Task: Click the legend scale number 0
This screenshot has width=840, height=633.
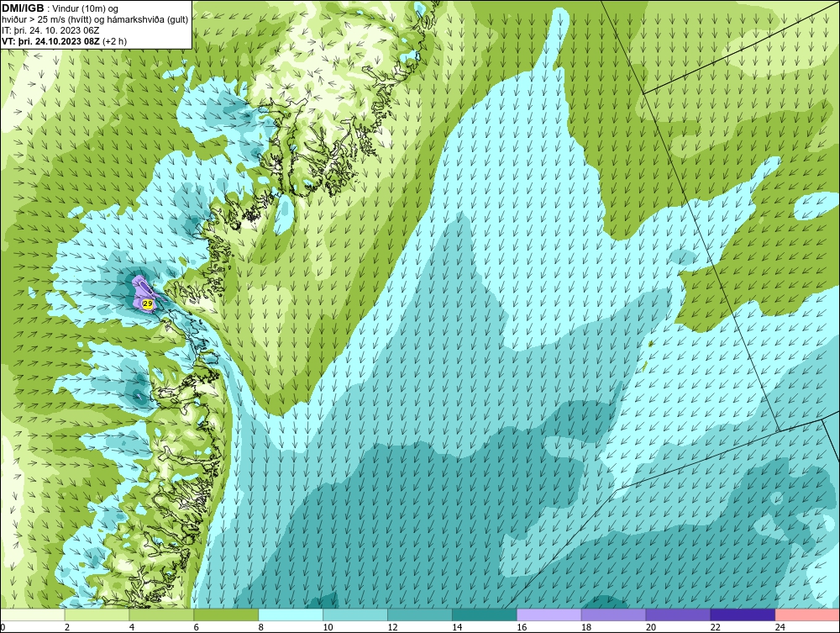Action: [x=3, y=627]
